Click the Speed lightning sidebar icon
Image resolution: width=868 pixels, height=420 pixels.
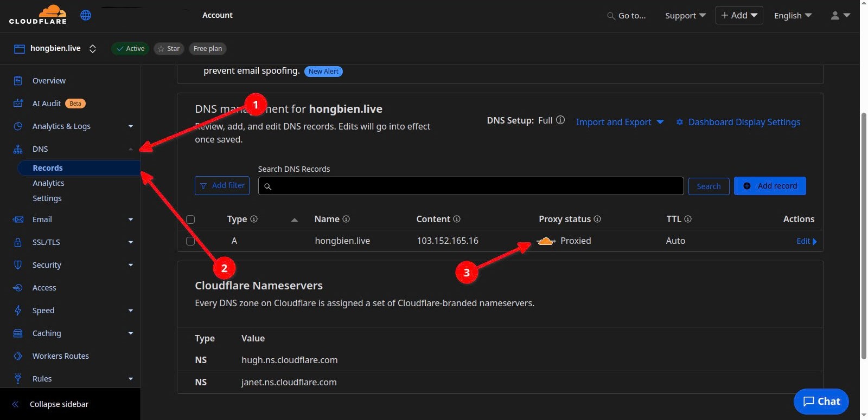18,311
